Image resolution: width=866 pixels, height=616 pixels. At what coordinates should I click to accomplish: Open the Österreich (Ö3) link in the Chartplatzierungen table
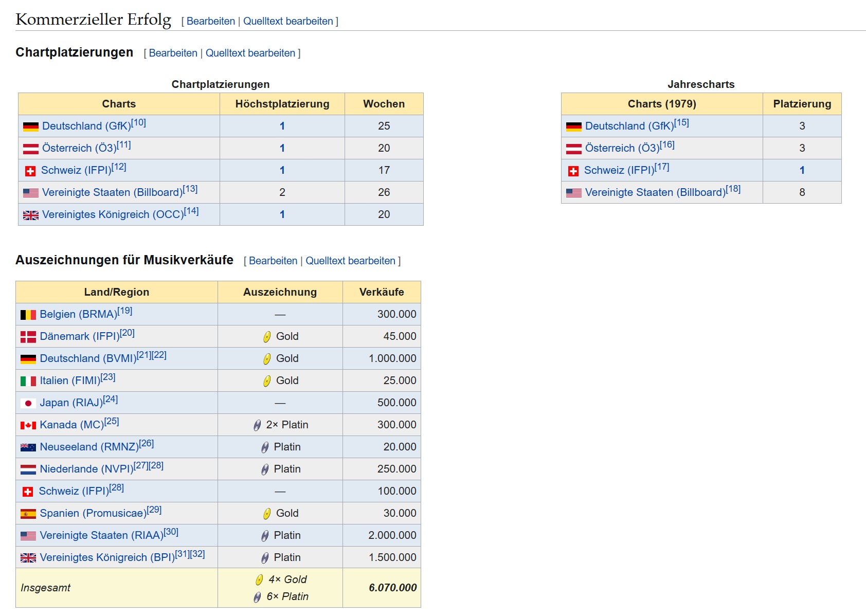[79, 148]
